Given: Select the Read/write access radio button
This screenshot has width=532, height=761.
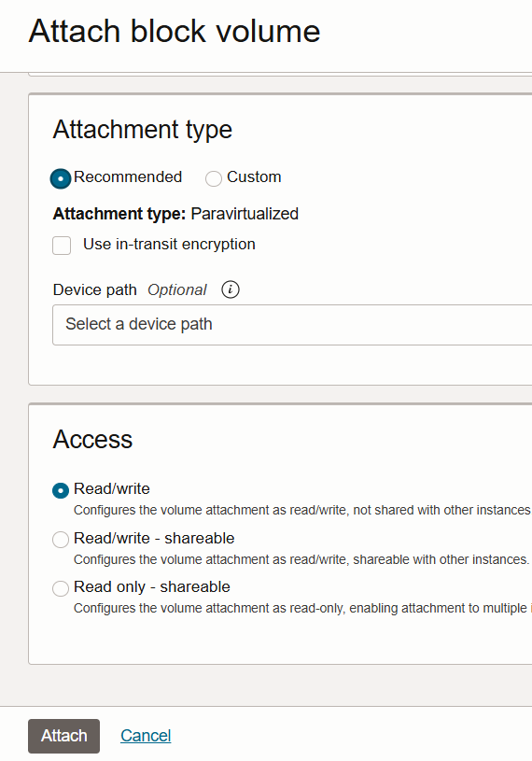Looking at the screenshot, I should coord(61,490).
